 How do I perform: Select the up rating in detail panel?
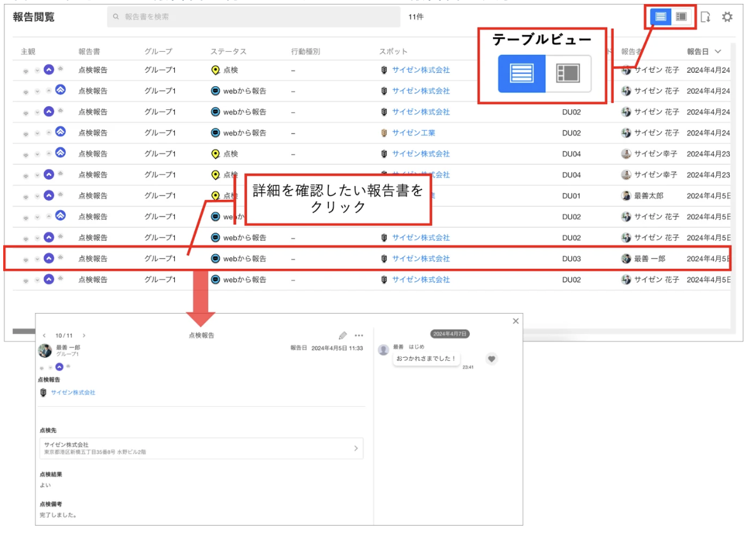click(x=59, y=367)
